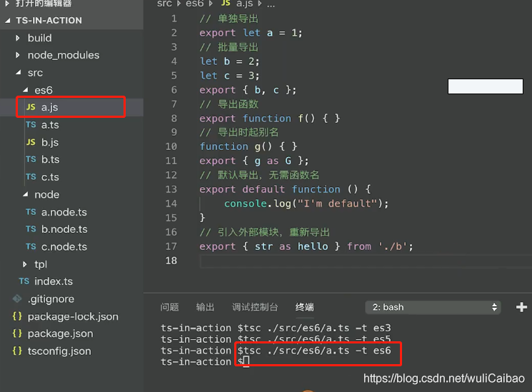Click the TS icon of b.node.ts
532x392 pixels.
click(x=31, y=229)
